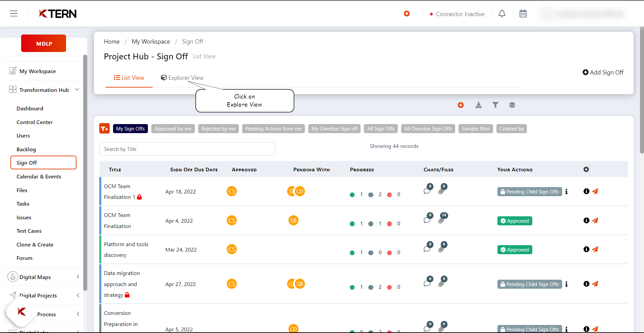The height and width of the screenshot is (333, 644).
Task: Toggle All Overdue Sign Offs filter
Action: (428, 128)
